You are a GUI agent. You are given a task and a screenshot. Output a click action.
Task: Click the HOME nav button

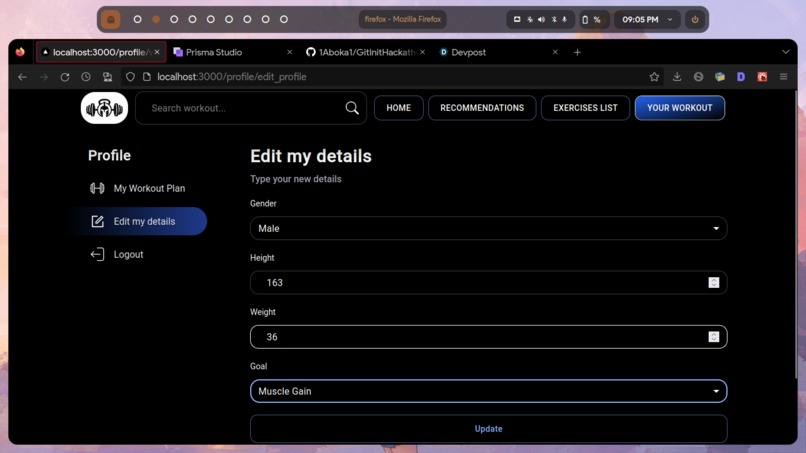(x=398, y=108)
